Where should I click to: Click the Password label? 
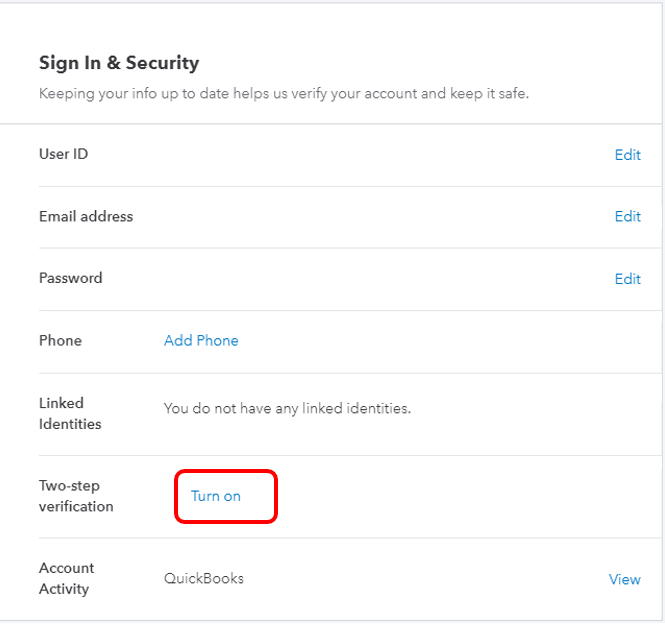tap(70, 279)
